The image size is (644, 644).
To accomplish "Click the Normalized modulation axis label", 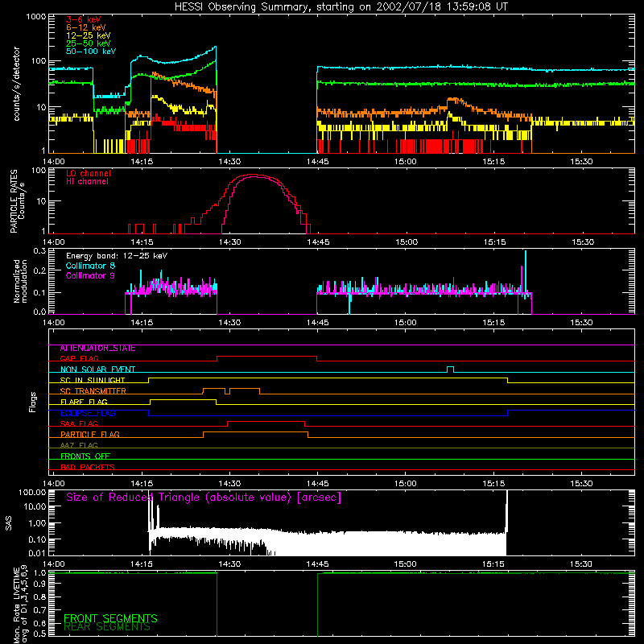I will tap(20, 281).
